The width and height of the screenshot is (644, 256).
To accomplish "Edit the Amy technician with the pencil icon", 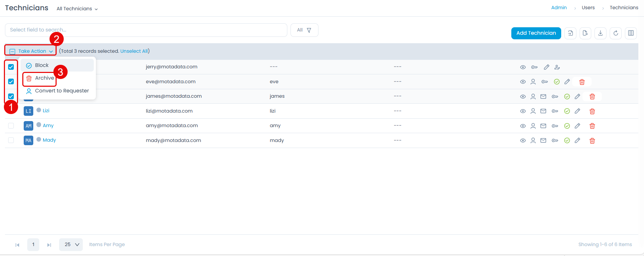I will click(577, 126).
